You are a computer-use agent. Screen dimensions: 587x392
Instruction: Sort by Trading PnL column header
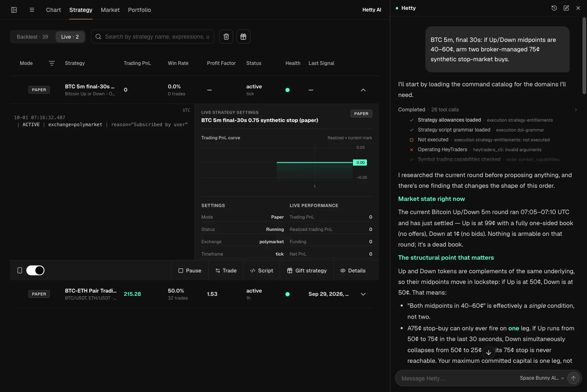click(137, 63)
